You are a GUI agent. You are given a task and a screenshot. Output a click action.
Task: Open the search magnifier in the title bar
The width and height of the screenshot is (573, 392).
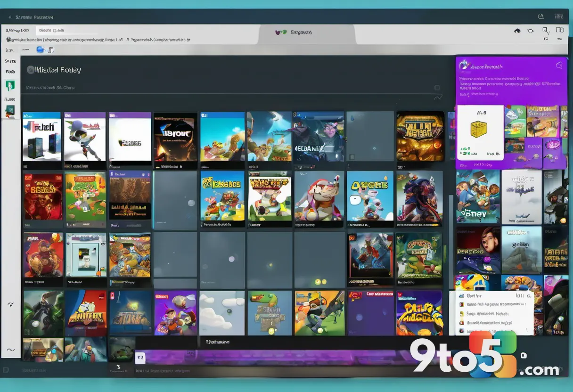point(540,16)
